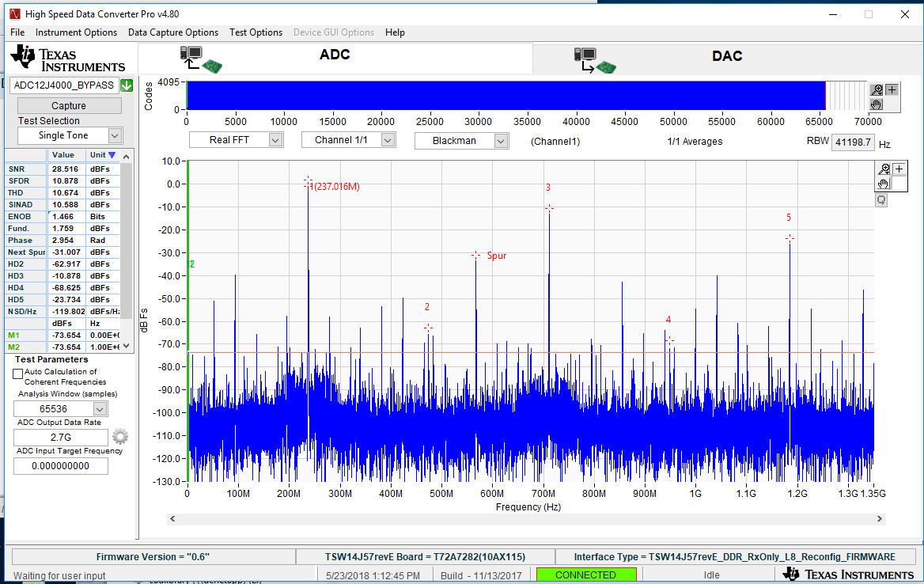924x584 pixels.
Task: Select the crosshair cursor tool on FFT plot
Action: 899,169
